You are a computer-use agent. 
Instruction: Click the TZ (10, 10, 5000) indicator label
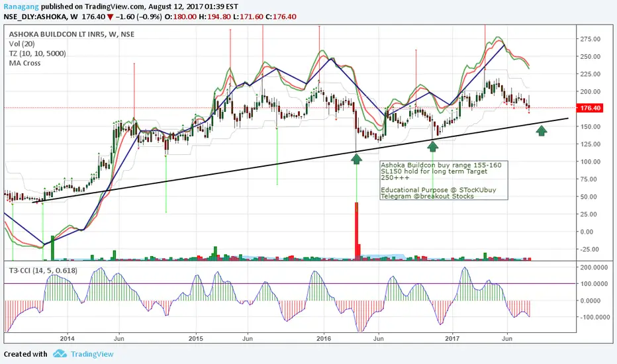pos(37,54)
